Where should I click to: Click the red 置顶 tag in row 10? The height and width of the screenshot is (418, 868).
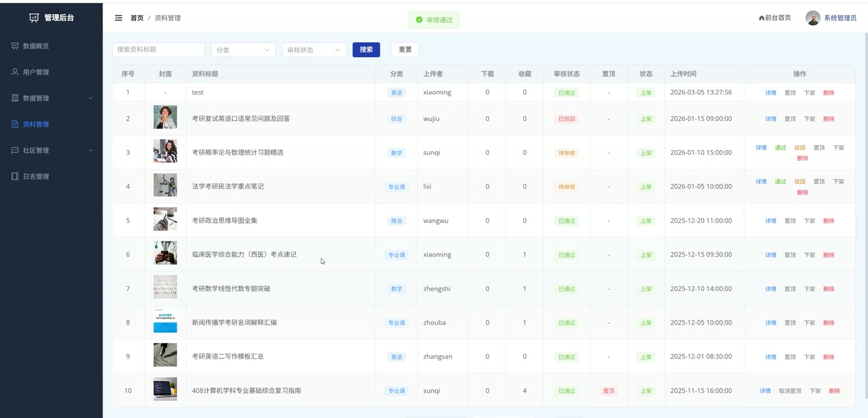[609, 391]
